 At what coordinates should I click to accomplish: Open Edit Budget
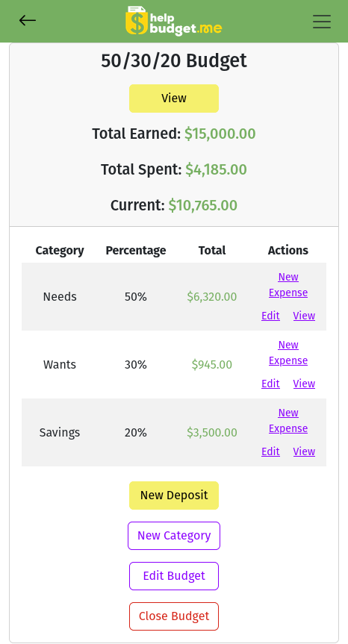coord(174,576)
